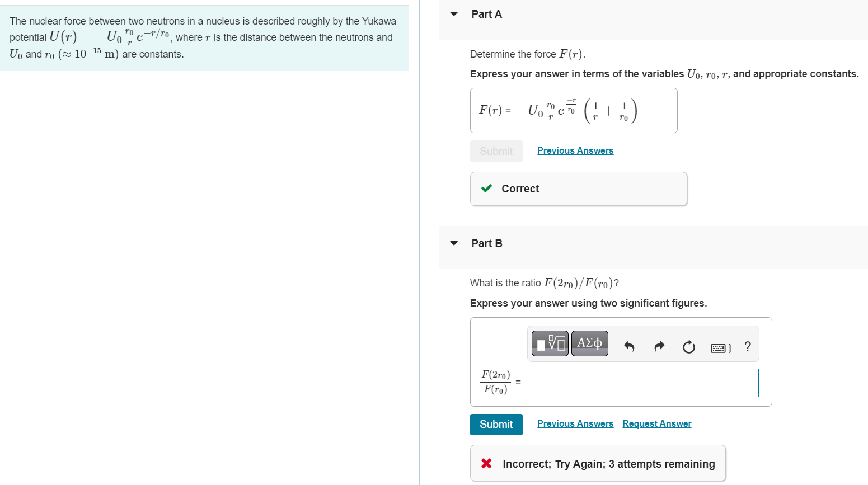This screenshot has width=868, height=485.
Task: Select the Part A force expression box
Action: click(x=574, y=110)
